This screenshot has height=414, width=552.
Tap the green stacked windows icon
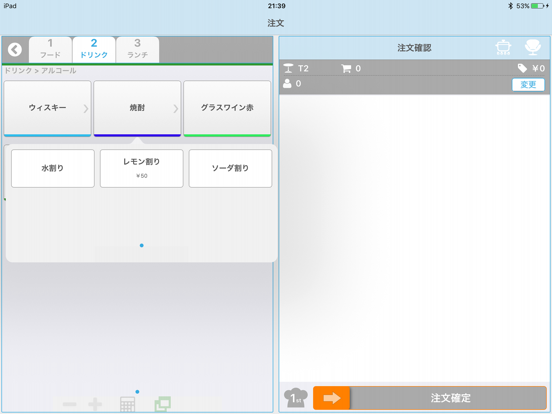tap(163, 404)
